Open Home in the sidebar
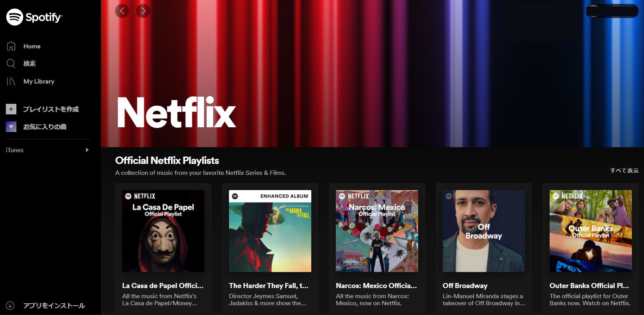This screenshot has height=315, width=644. click(32, 46)
